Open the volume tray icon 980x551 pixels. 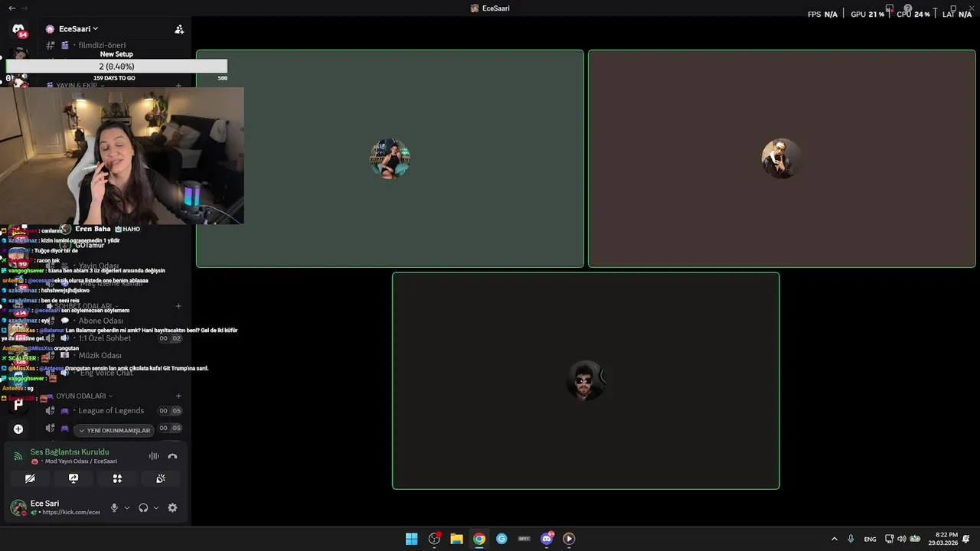coord(901,539)
